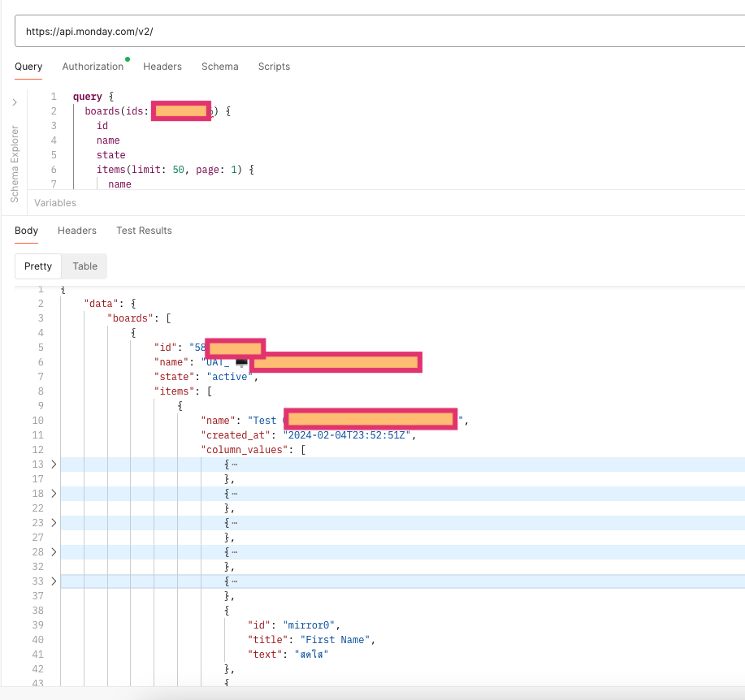Open the Schema tab
Viewport: 745px width, 700px height.
coord(220,67)
